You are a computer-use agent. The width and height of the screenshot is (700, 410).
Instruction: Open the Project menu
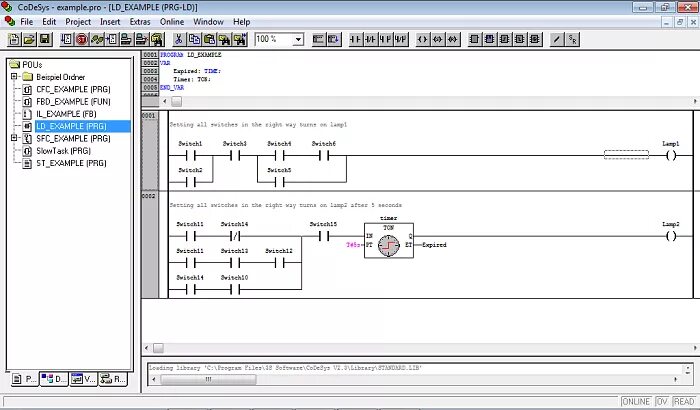[78, 21]
